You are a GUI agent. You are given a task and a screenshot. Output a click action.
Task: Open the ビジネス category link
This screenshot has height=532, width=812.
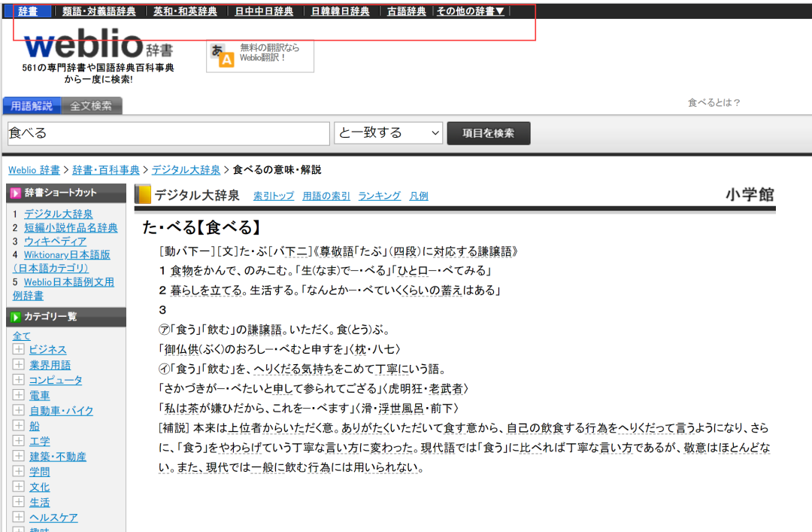click(x=47, y=350)
